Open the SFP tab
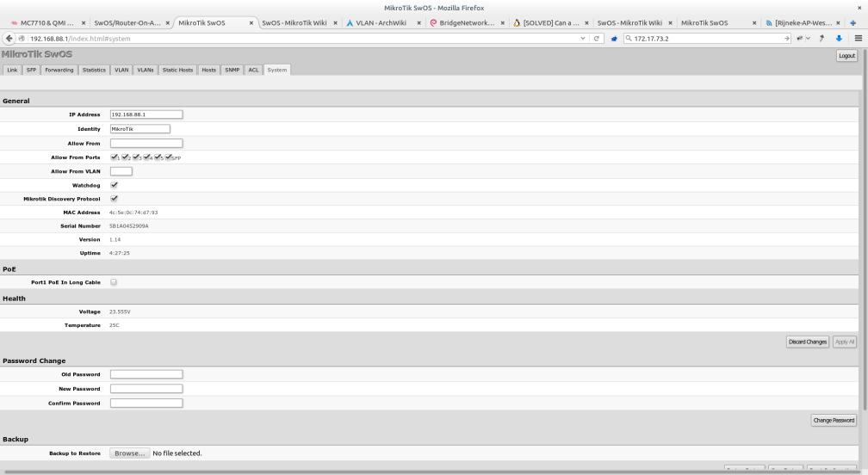This screenshot has width=868, height=475. 31,70
